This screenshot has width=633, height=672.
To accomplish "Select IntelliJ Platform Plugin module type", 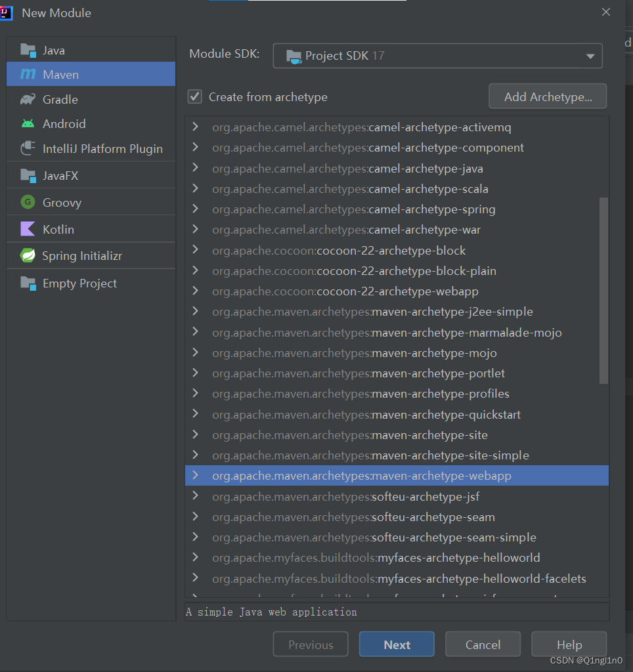I will (x=91, y=149).
